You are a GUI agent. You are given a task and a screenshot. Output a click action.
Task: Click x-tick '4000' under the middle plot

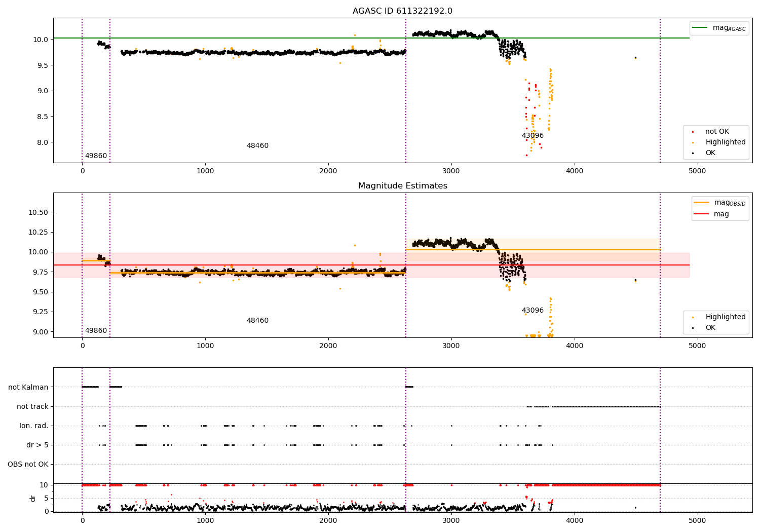pos(575,346)
